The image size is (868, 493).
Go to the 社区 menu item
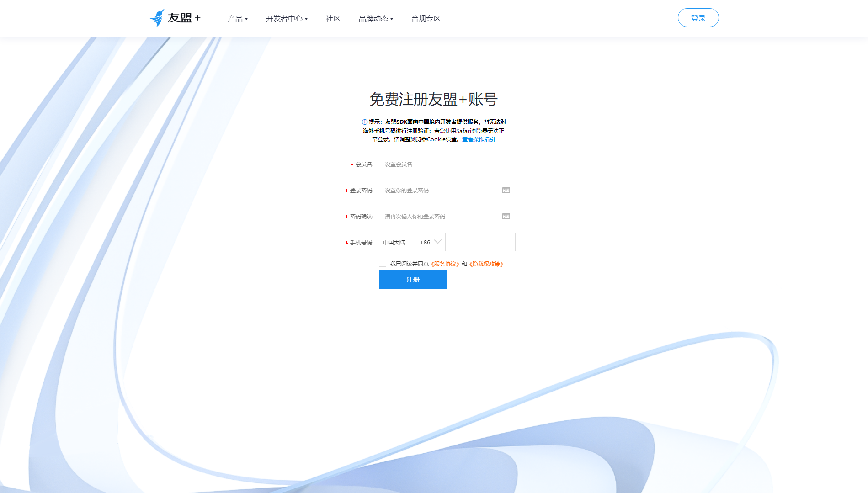point(333,18)
